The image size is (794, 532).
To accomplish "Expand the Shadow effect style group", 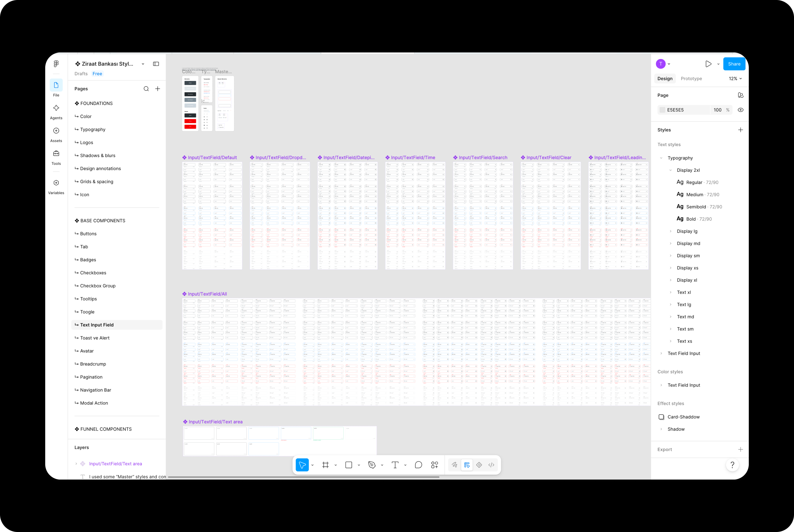I will (x=661, y=429).
